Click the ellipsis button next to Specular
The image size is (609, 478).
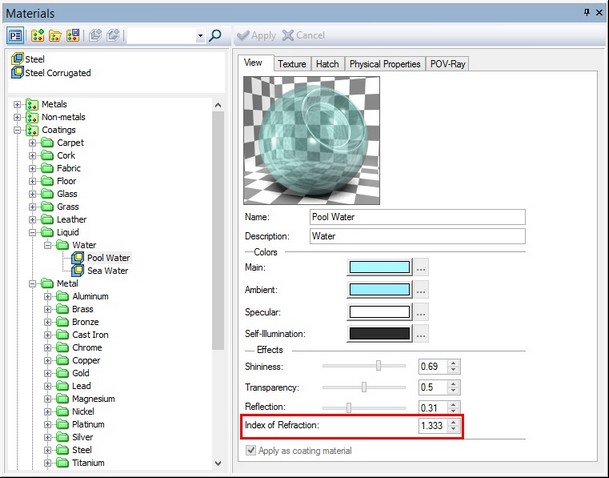click(421, 311)
